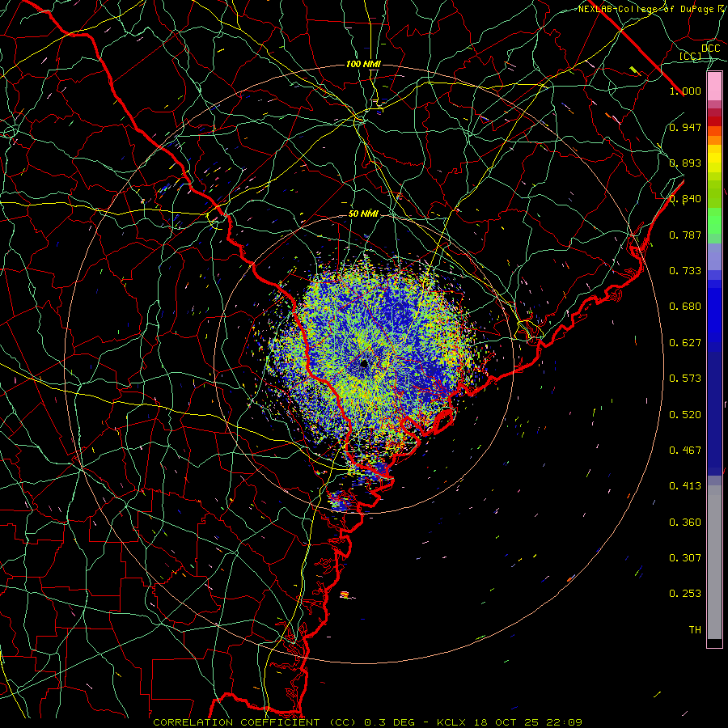Click the 0.573 scale value
This screenshot has height=728, width=728.
[x=685, y=379]
